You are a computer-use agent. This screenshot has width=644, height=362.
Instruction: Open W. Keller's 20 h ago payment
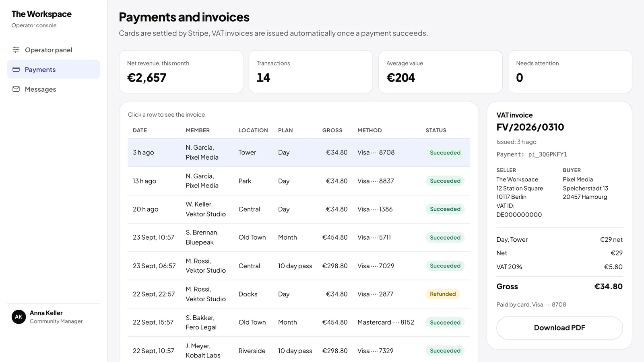299,209
